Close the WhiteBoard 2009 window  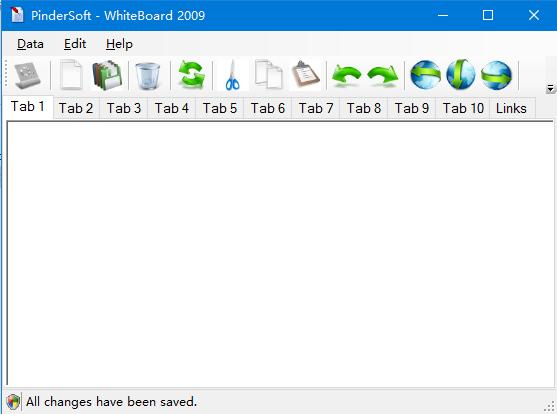(x=534, y=15)
